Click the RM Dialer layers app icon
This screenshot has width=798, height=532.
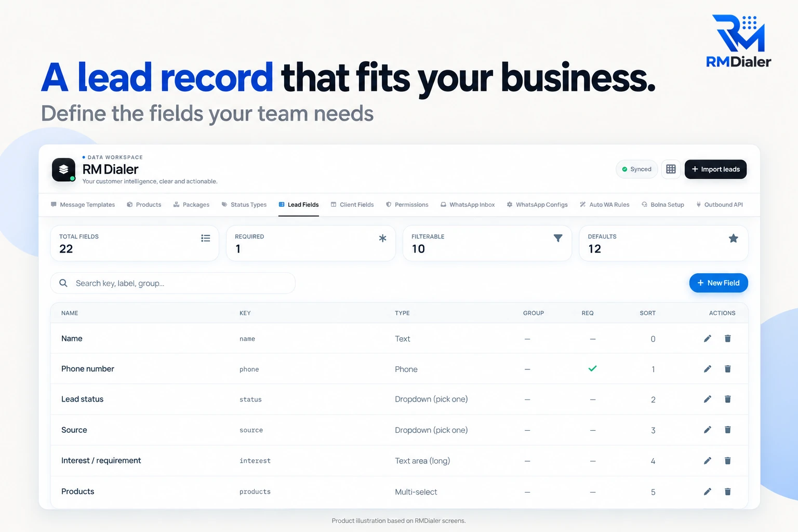tap(63, 169)
